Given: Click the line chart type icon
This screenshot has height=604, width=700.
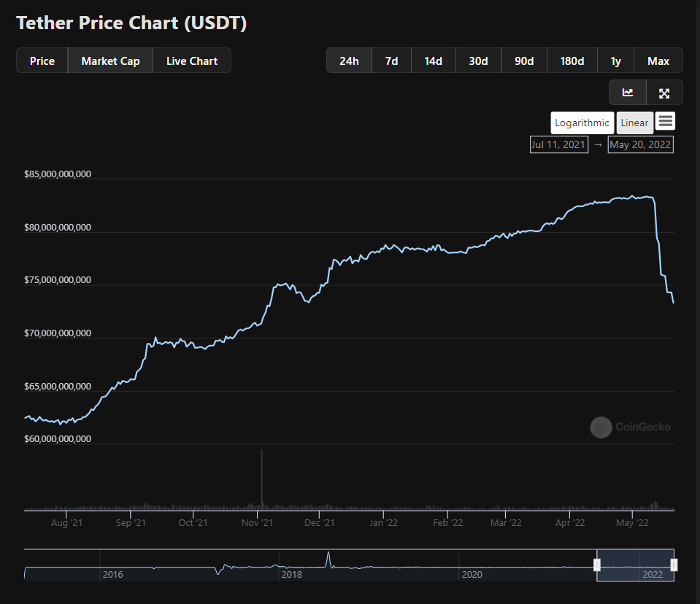Looking at the screenshot, I should pyautogui.click(x=628, y=93).
